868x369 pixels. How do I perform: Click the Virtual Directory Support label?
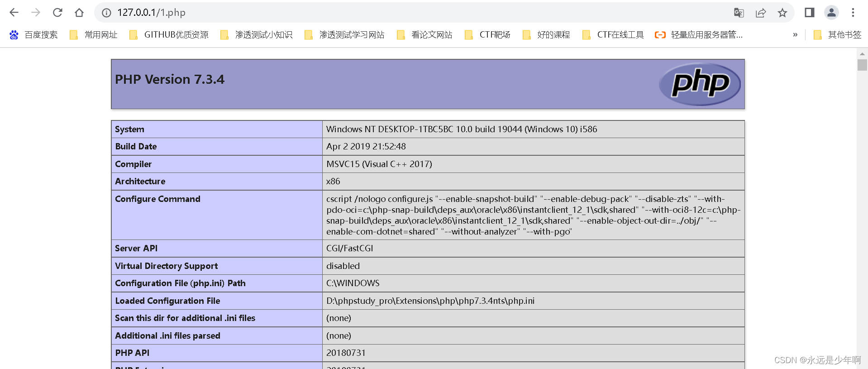point(166,266)
